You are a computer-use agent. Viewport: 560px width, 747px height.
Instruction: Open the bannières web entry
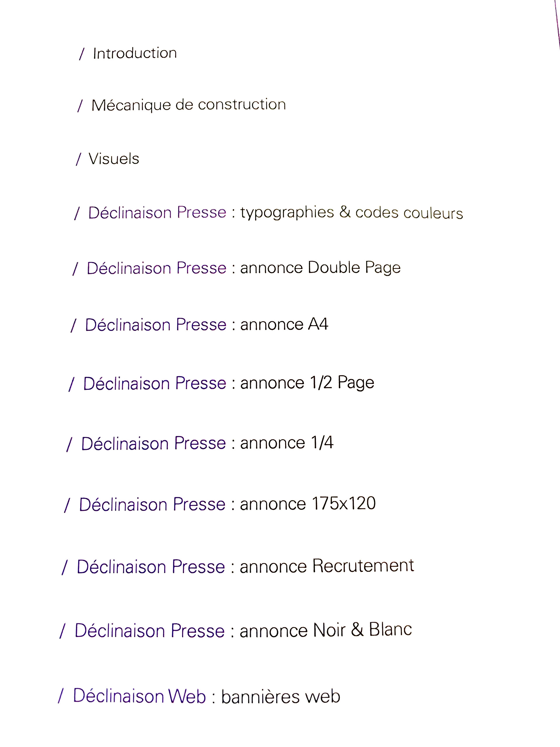pos(281,697)
